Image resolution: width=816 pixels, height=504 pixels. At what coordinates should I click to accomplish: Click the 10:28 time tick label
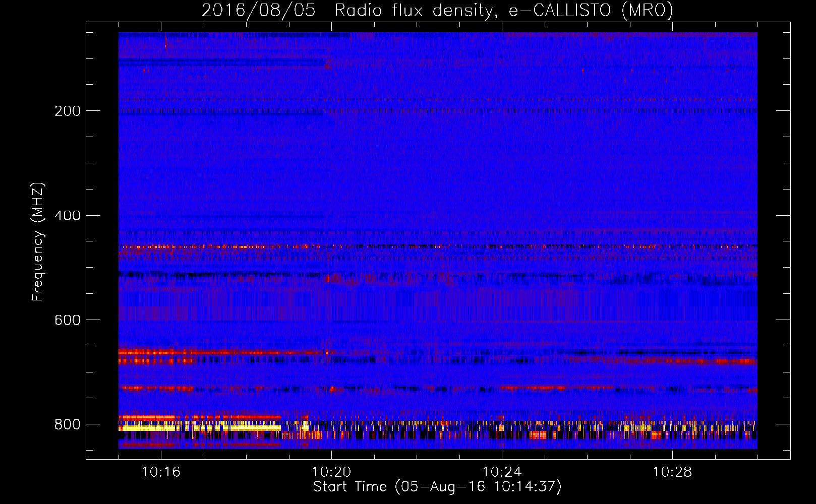coord(673,472)
